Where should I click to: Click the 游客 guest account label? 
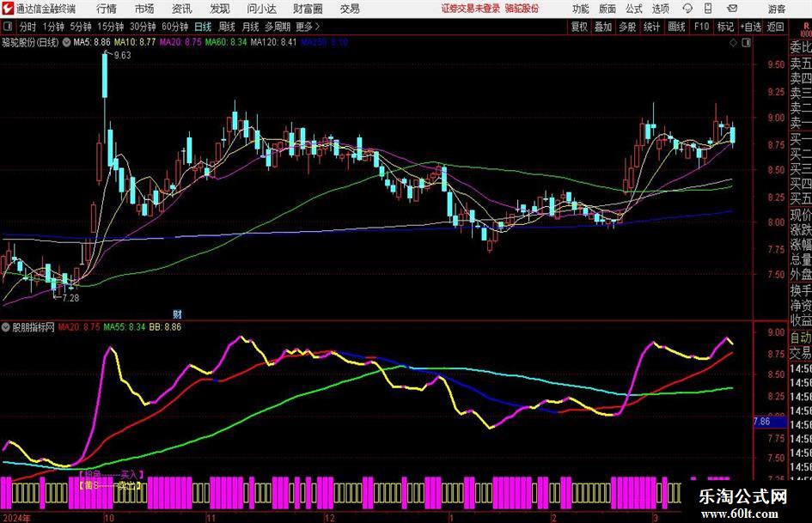point(776,9)
